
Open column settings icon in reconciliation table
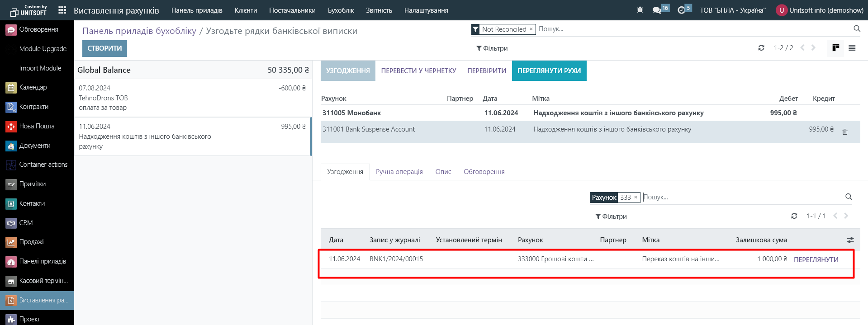click(850, 240)
